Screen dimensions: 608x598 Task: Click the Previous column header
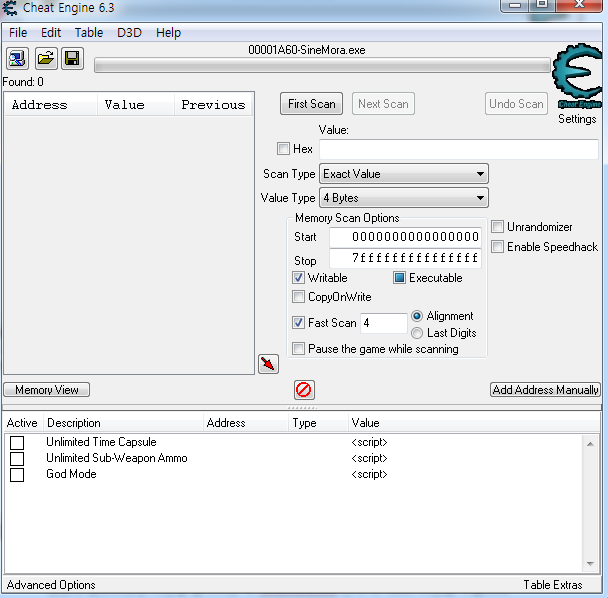point(214,105)
